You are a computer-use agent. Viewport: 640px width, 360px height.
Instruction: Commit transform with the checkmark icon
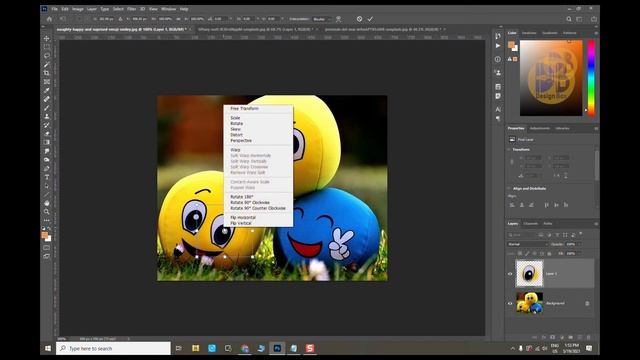coord(370,19)
